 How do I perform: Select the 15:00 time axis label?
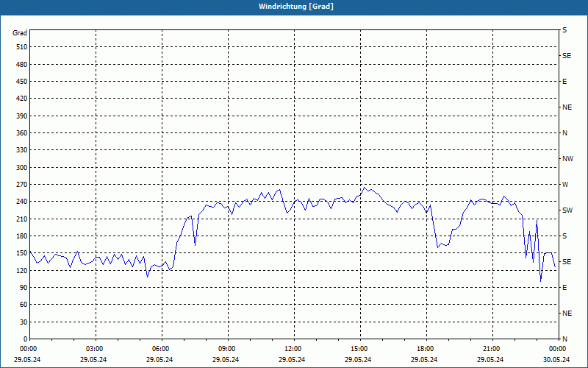359,349
